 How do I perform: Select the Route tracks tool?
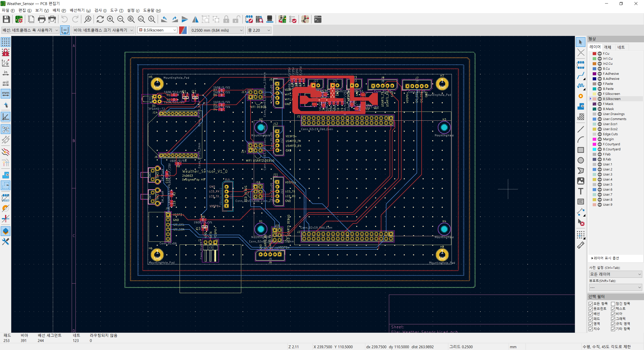tap(581, 76)
